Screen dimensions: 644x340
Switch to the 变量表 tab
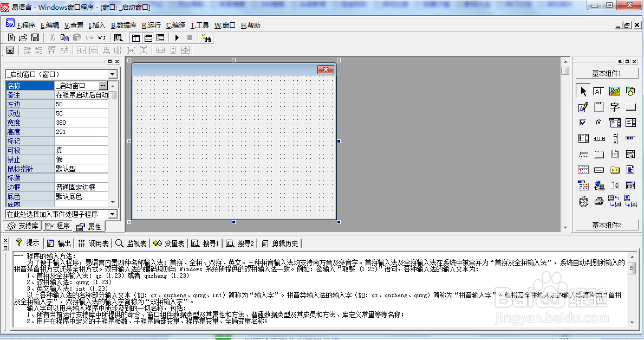169,243
